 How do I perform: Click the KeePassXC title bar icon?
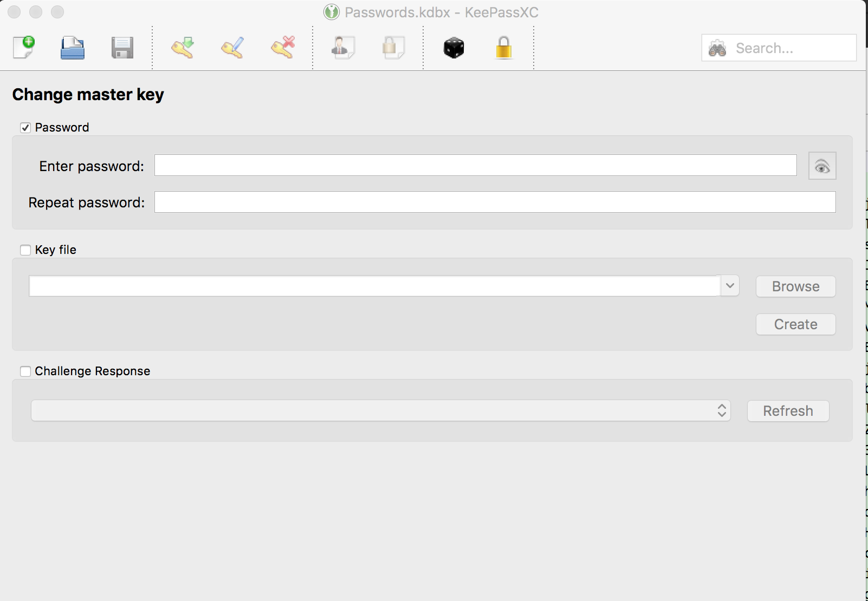[x=331, y=12]
